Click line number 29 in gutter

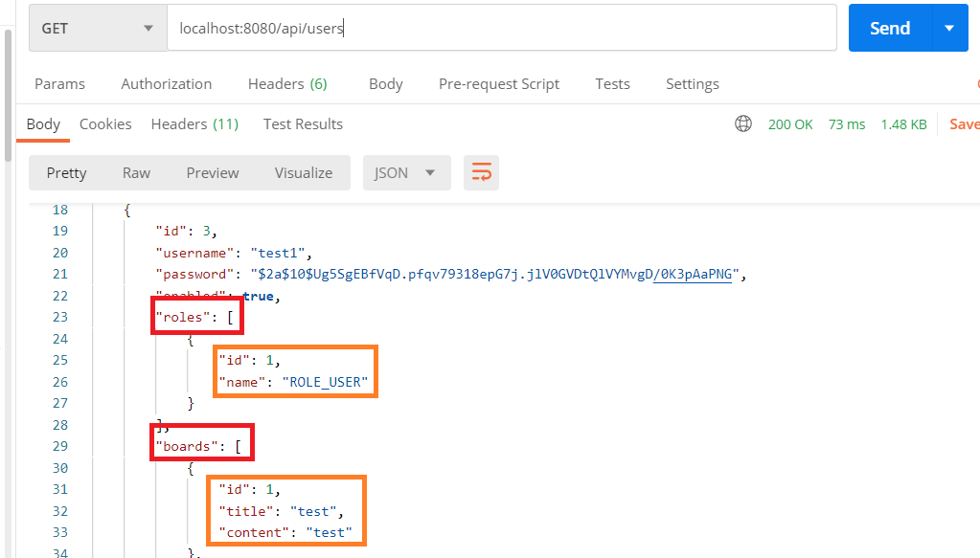click(60, 446)
